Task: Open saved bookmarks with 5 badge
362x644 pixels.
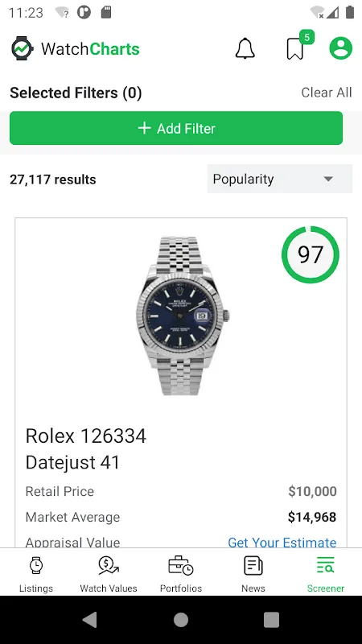Action: (298, 47)
